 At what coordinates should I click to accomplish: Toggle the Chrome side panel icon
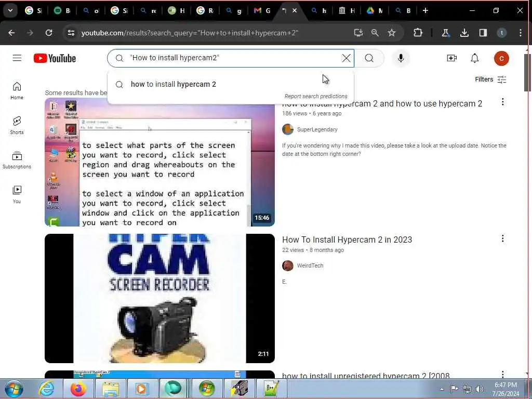pos(483,33)
